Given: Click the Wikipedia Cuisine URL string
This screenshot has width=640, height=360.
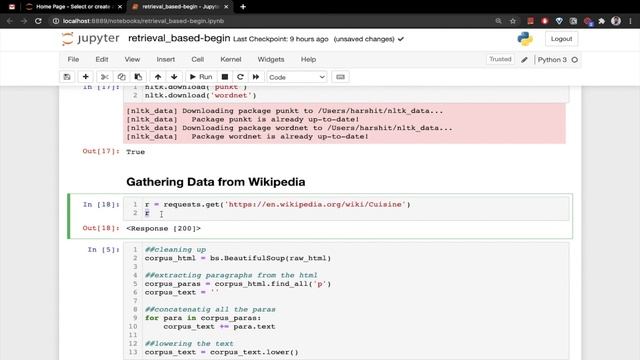Looking at the screenshot, I should (x=316, y=204).
